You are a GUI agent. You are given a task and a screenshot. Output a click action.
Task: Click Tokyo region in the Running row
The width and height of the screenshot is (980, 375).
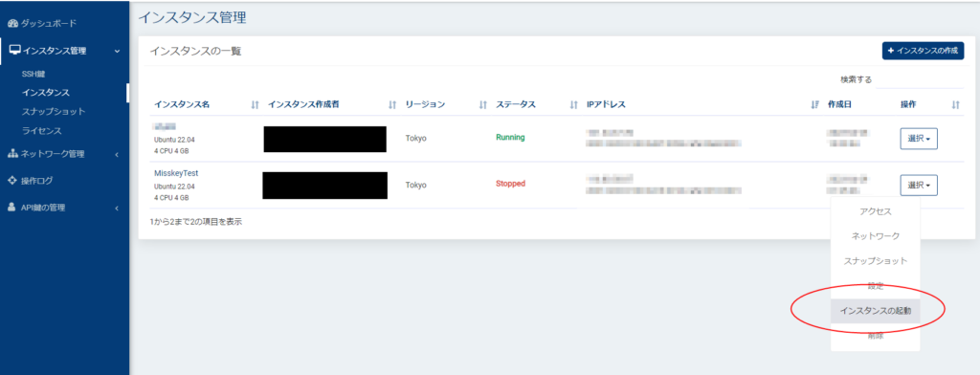pos(415,138)
